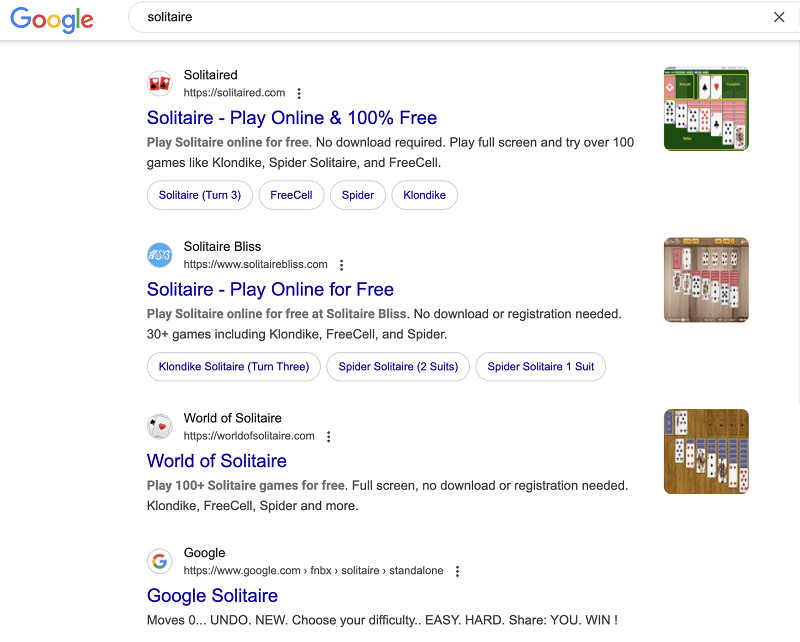Click the google.com › fnbx › solitaire breadcrumb
800x642 pixels.
coord(313,571)
